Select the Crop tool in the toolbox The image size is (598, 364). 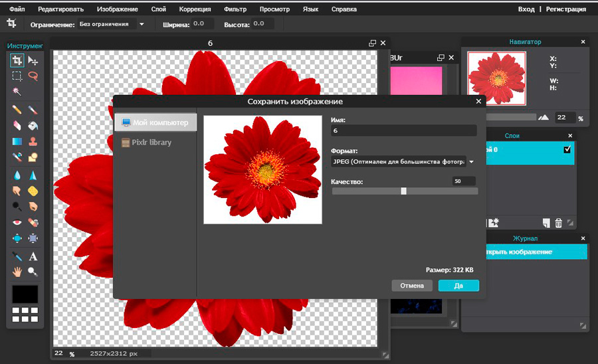pyautogui.click(x=17, y=60)
